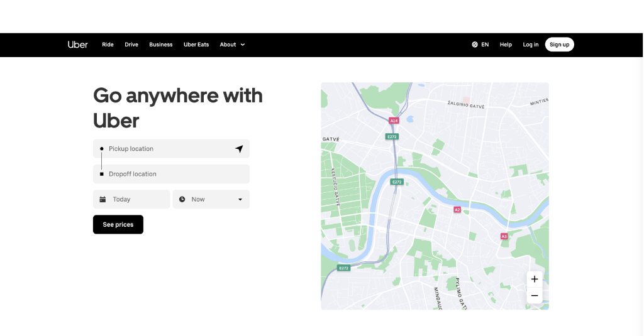Click the A3 road marker on map
This screenshot has height=336, width=644.
pyautogui.click(x=504, y=236)
